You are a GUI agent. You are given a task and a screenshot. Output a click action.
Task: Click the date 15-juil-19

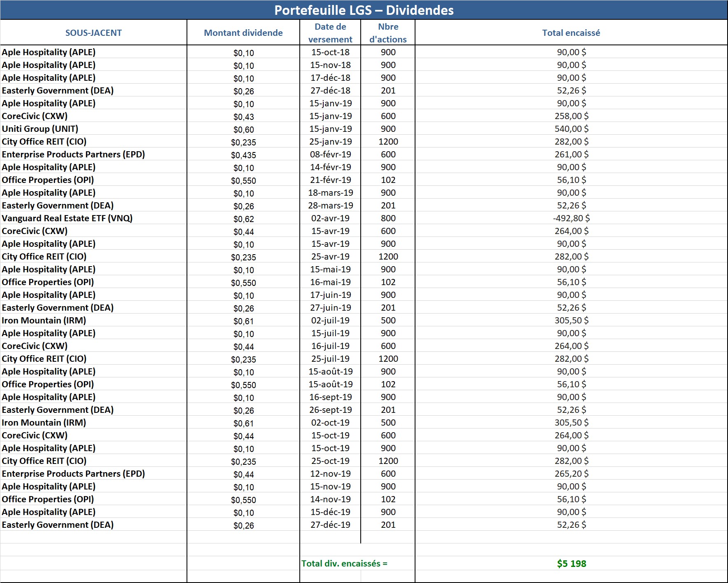(330, 333)
